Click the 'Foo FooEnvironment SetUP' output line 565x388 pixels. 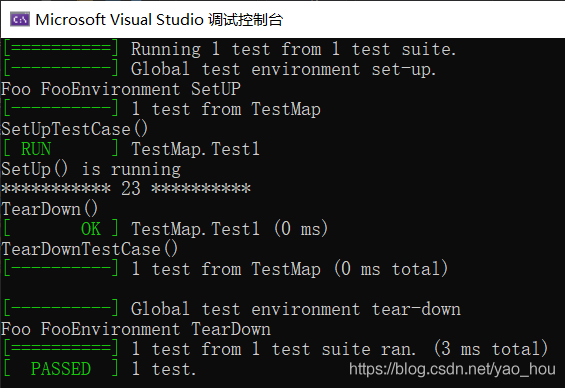(x=121, y=89)
